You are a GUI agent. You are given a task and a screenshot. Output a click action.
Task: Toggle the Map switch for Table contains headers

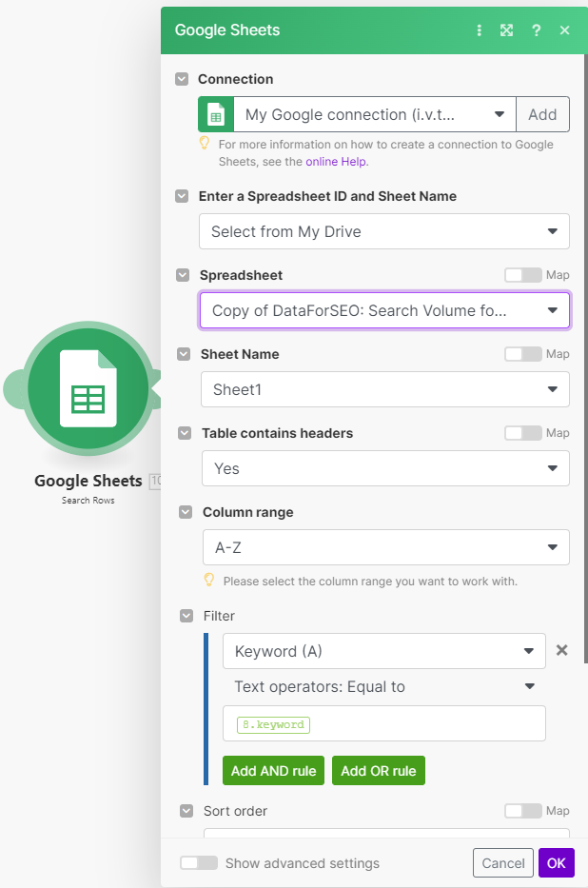click(523, 433)
